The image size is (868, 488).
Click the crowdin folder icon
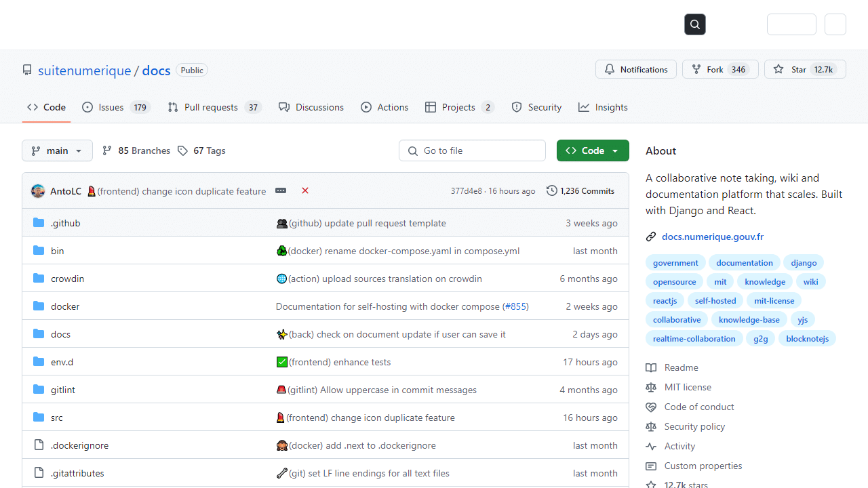click(39, 279)
